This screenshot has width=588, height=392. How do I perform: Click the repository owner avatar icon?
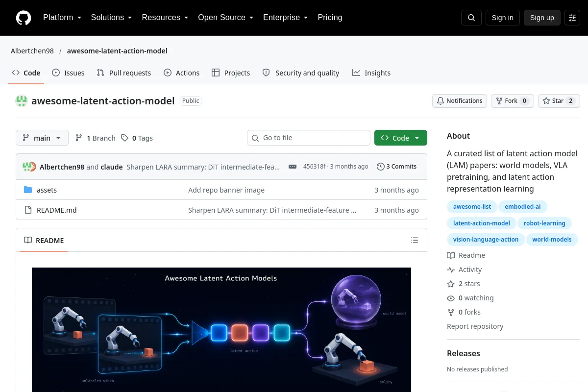coord(22,101)
